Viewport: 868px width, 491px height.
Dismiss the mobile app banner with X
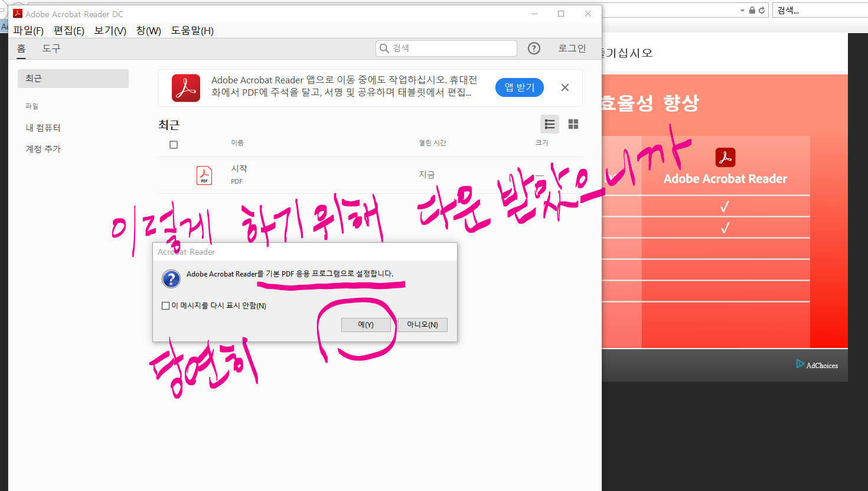(x=565, y=87)
